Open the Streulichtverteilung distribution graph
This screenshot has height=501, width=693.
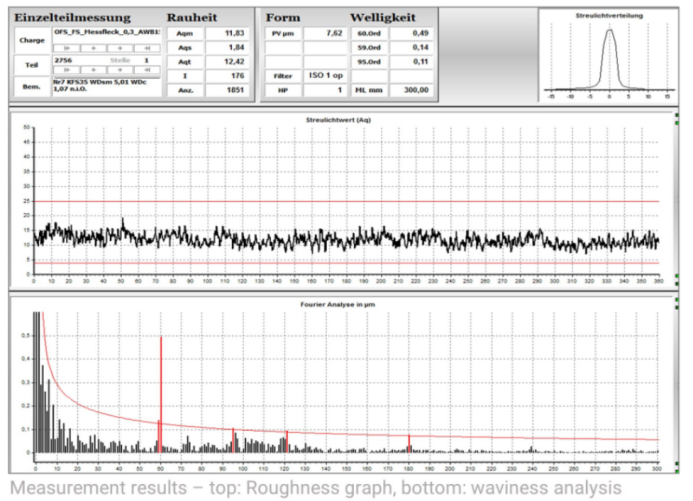coord(609,55)
